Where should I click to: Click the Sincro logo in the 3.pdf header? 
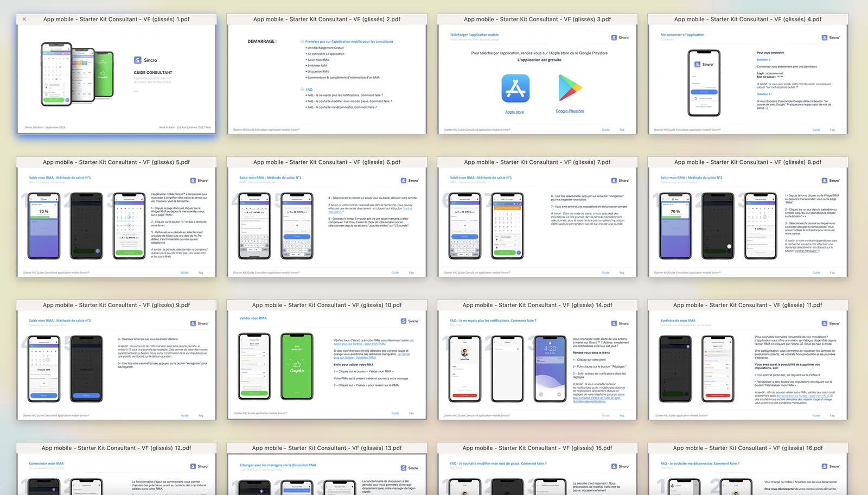point(620,37)
